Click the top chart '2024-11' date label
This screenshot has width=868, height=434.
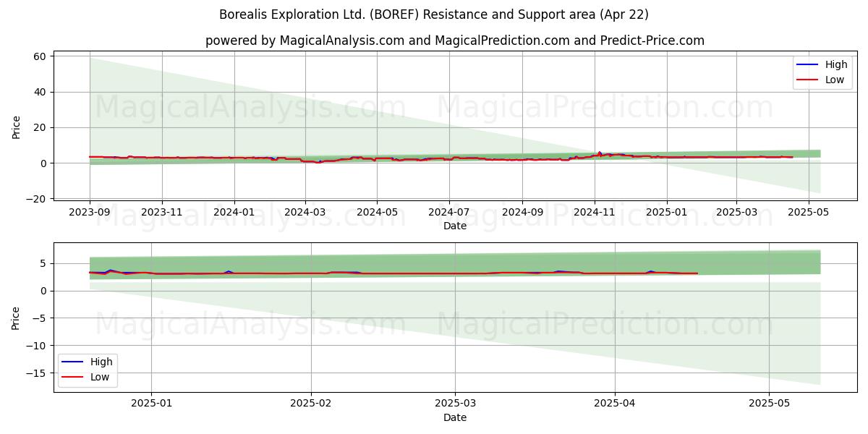(x=594, y=213)
